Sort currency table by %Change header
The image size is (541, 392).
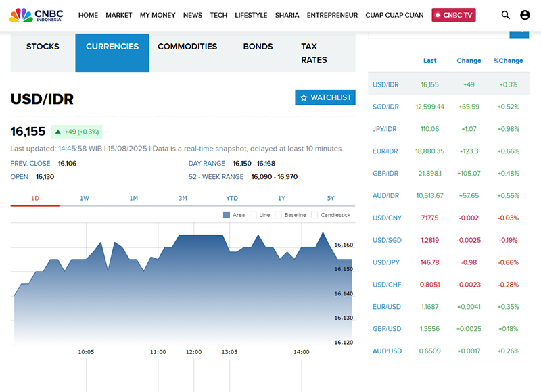point(508,61)
